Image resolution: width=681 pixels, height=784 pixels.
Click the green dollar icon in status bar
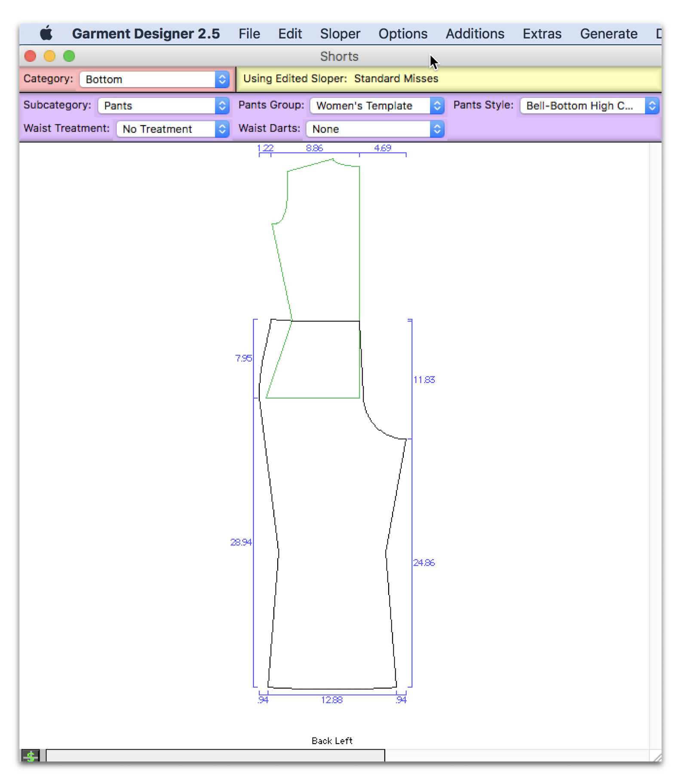[x=31, y=756]
